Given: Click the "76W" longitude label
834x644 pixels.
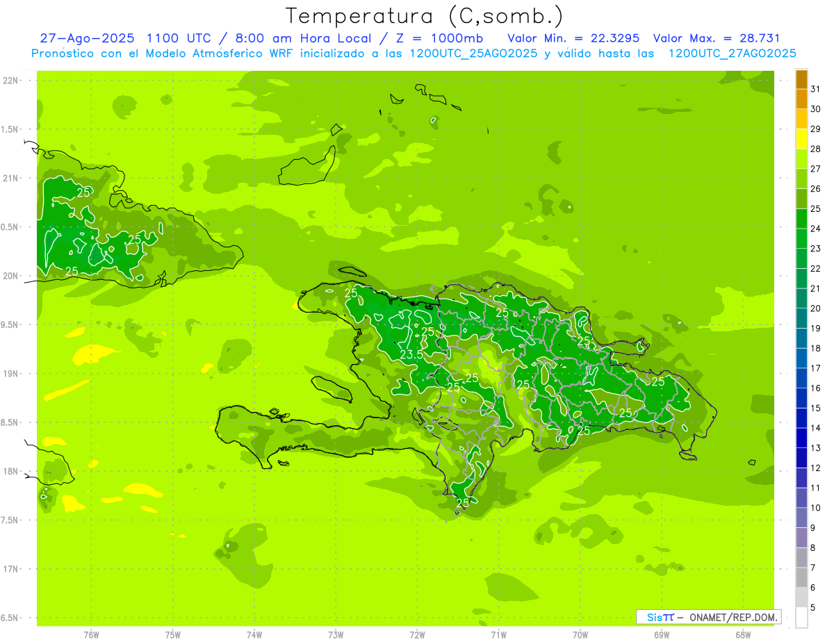Looking at the screenshot, I should pos(91,635).
